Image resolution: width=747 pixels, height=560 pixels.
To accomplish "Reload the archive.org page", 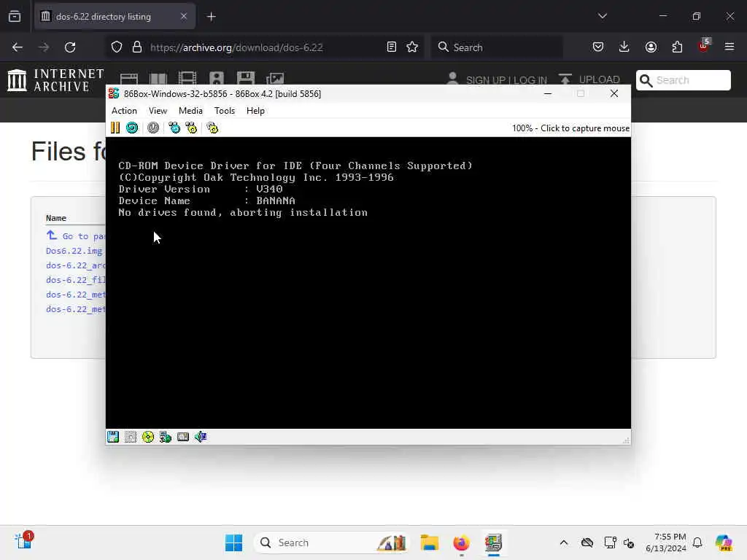I will coord(70,47).
